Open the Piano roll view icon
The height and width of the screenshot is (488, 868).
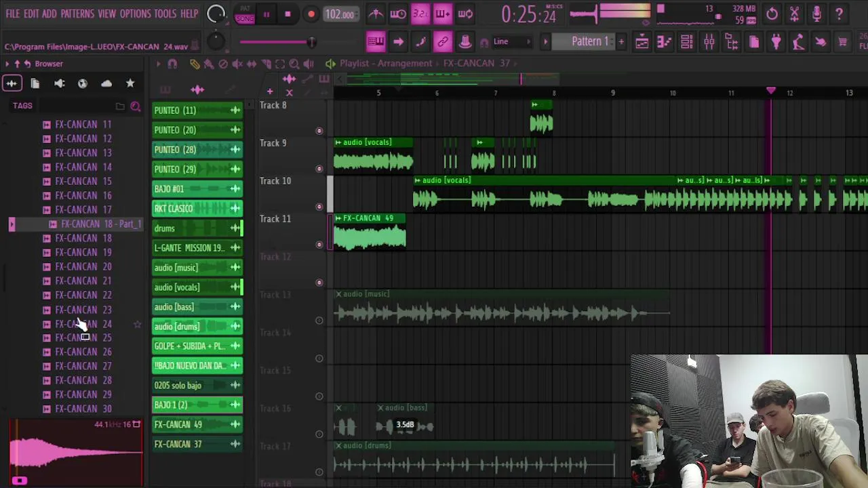(x=664, y=42)
